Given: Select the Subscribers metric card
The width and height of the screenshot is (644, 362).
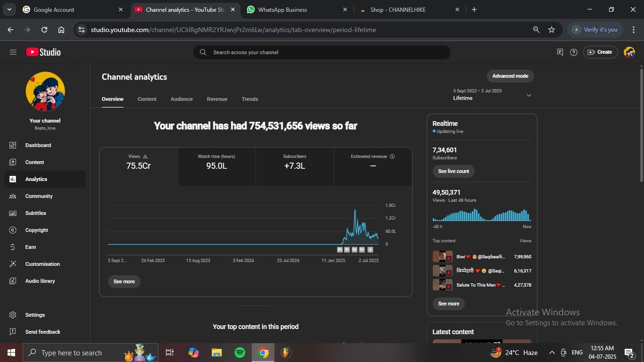Looking at the screenshot, I should pyautogui.click(x=295, y=166).
